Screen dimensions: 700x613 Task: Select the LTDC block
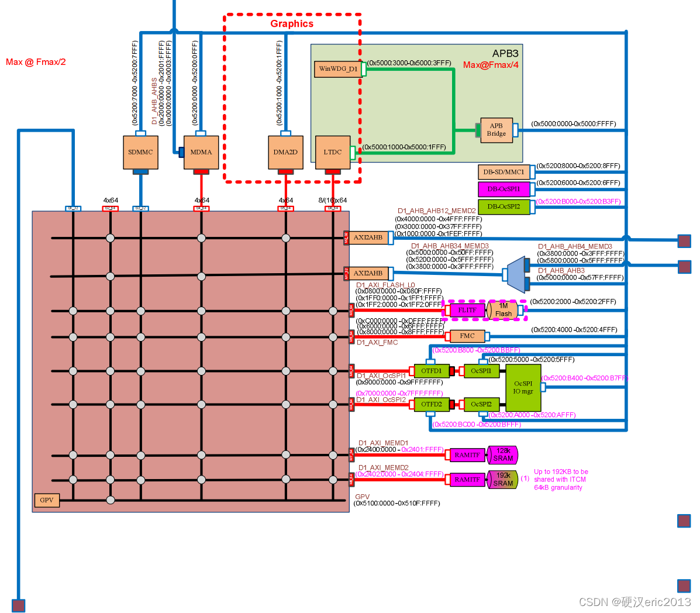click(333, 152)
